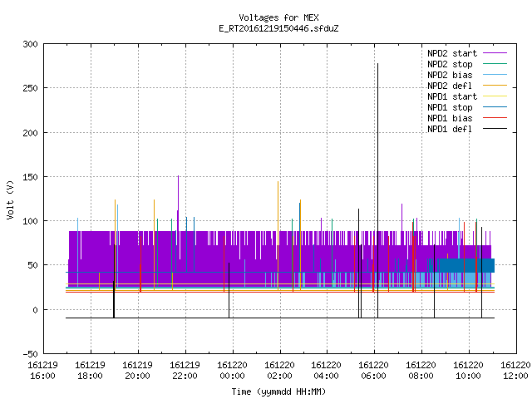Click the x-axis tick '161220 10:00'

click(x=469, y=371)
